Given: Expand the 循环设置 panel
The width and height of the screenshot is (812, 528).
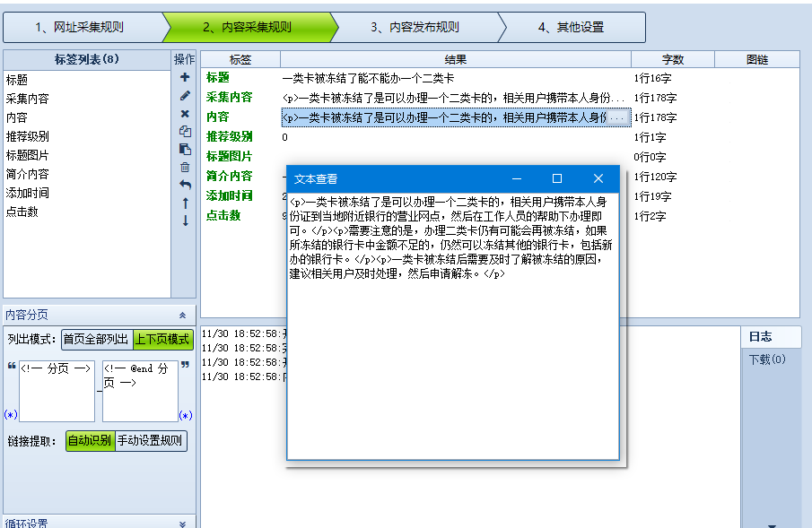Looking at the screenshot, I should coord(183,524).
